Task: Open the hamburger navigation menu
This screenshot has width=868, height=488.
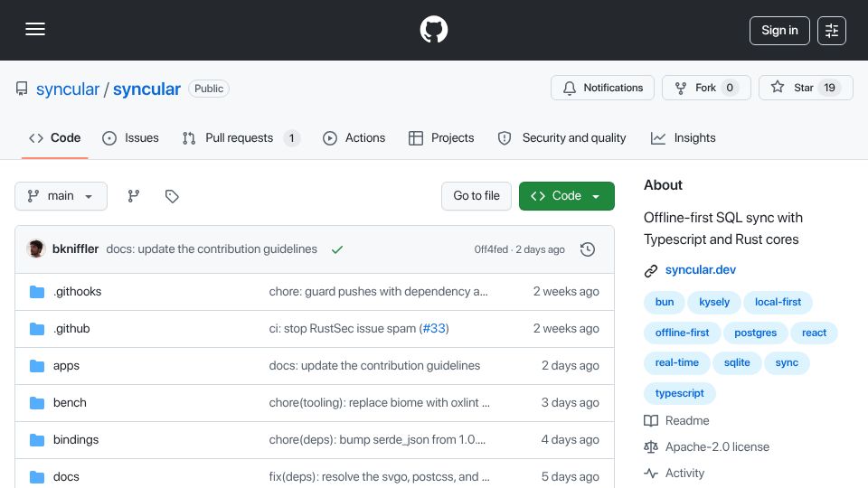Action: coord(35,29)
